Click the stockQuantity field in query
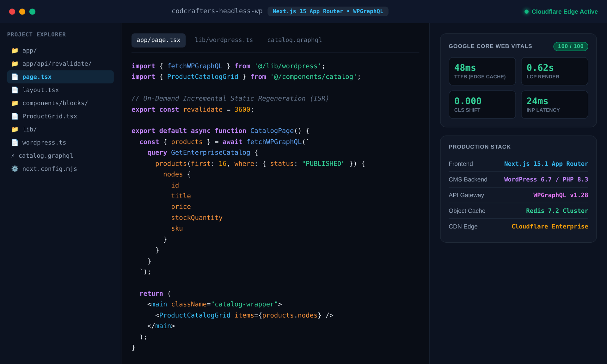 click(197, 218)
